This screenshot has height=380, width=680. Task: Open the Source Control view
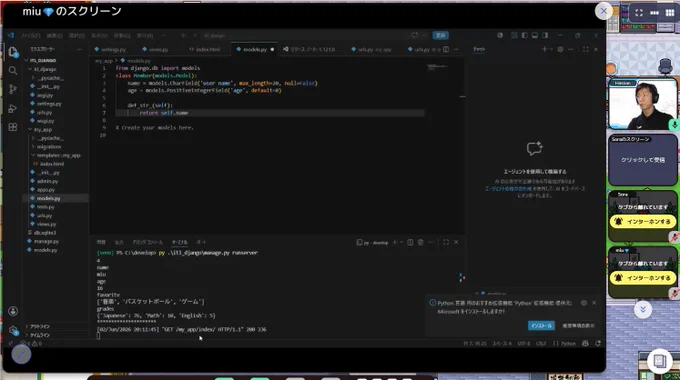(13, 89)
